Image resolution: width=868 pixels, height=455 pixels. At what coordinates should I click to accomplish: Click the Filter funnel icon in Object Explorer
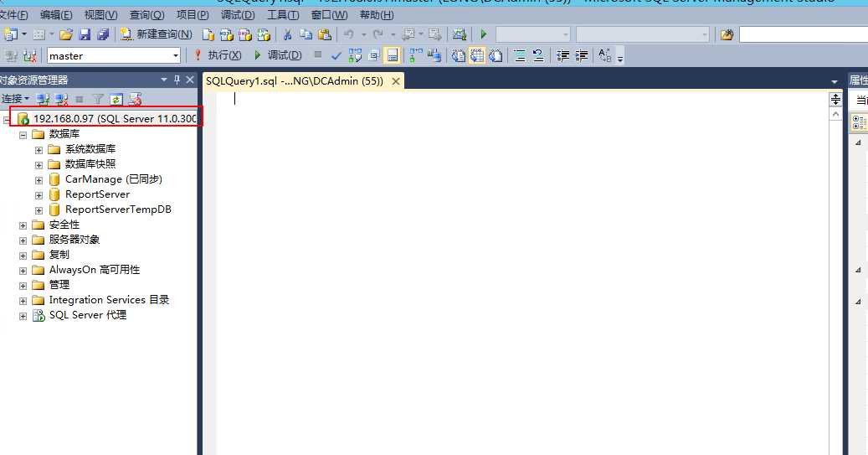[x=98, y=99]
